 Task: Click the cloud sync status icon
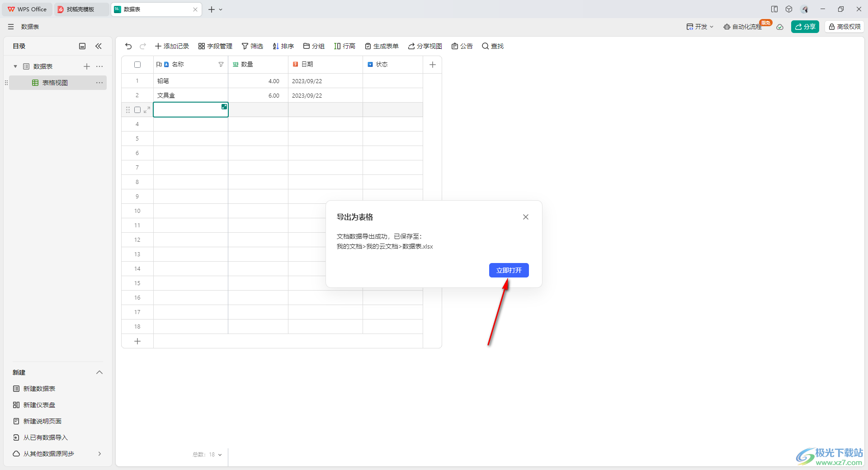[780, 27]
